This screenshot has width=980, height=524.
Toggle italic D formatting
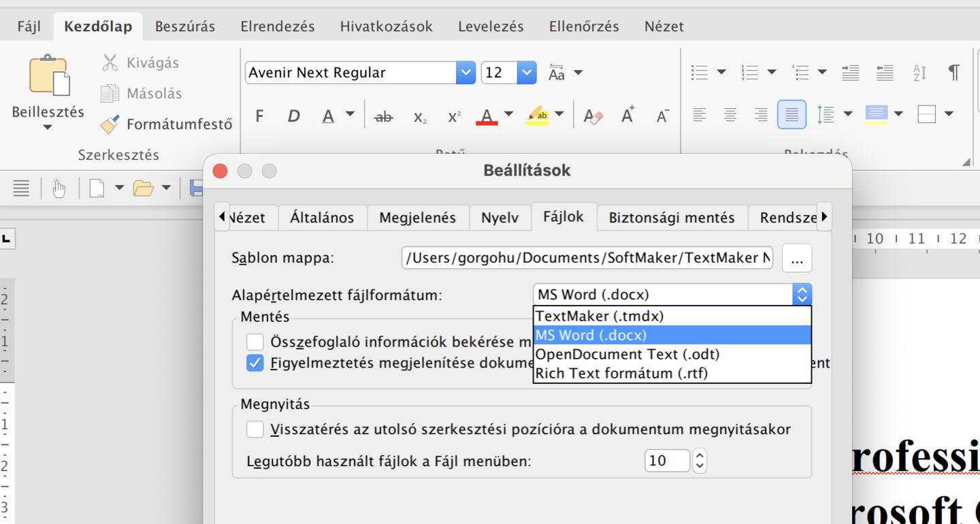tap(293, 116)
